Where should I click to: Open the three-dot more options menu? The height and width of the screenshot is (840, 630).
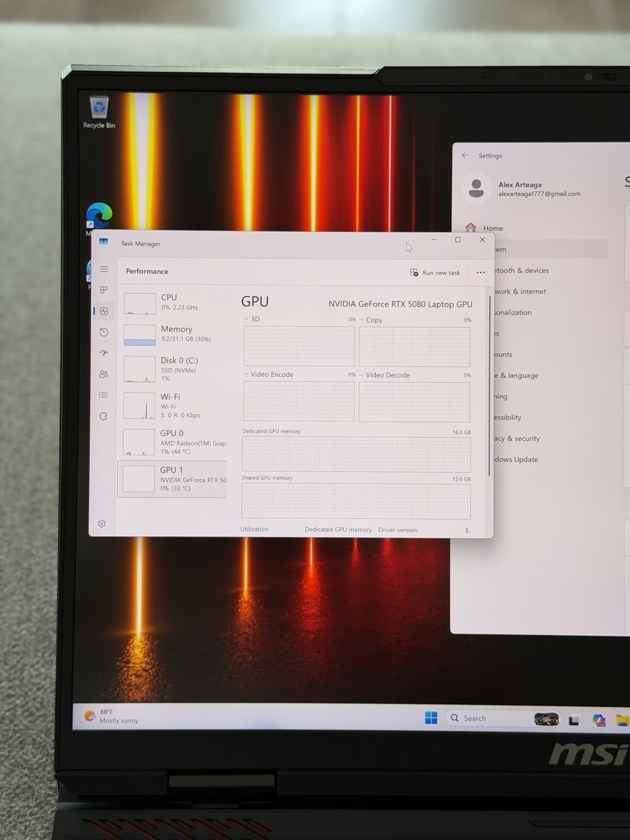tap(480, 272)
